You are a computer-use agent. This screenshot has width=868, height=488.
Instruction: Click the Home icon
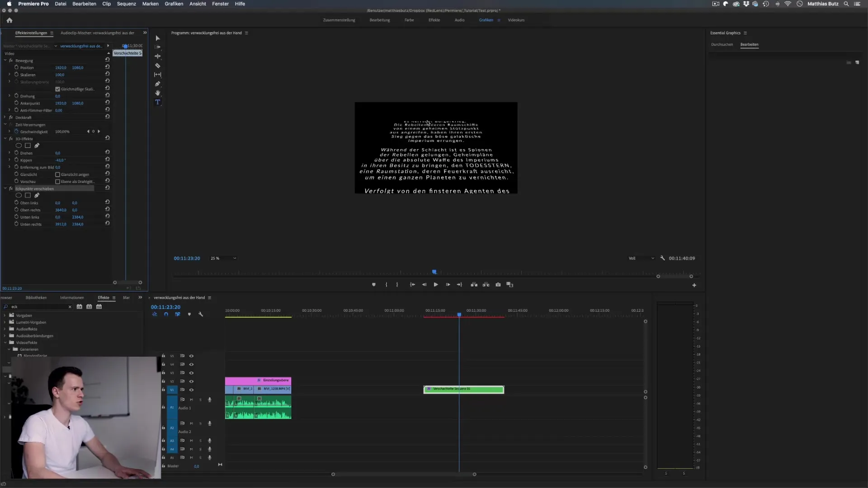coord(9,20)
